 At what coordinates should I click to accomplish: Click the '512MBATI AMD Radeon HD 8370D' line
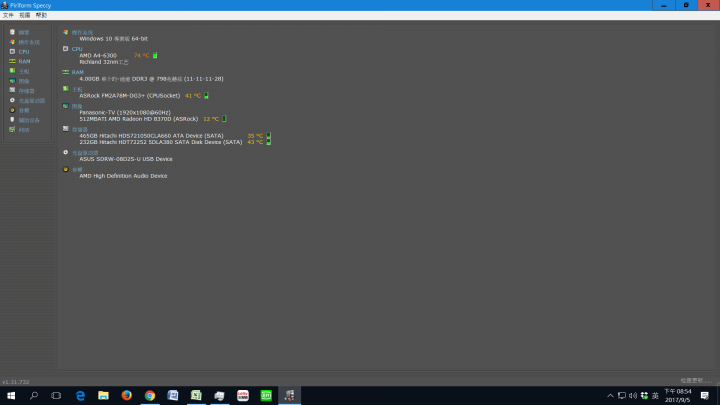pos(139,118)
